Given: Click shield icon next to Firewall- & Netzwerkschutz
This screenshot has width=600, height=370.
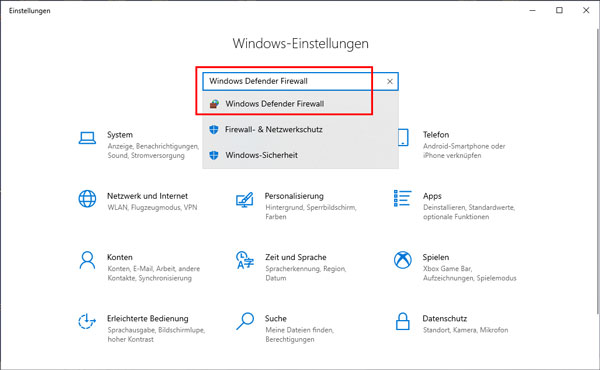Looking at the screenshot, I should 214,129.
